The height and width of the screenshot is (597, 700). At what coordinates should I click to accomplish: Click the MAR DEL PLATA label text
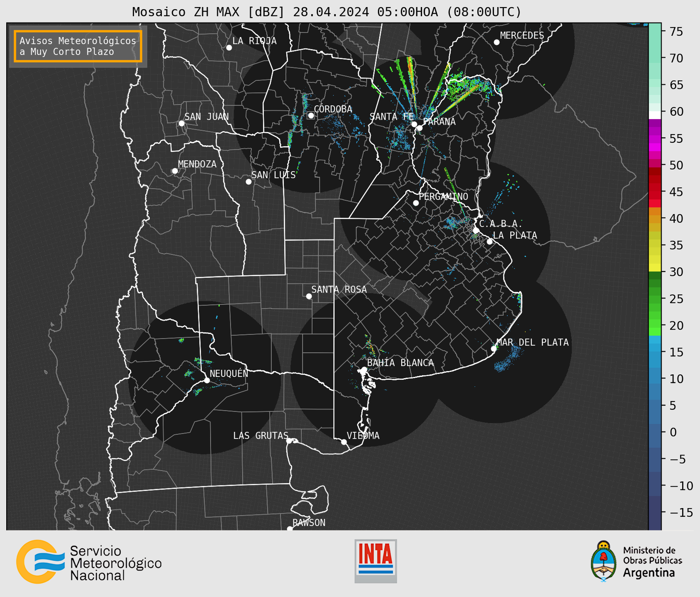pyautogui.click(x=532, y=342)
